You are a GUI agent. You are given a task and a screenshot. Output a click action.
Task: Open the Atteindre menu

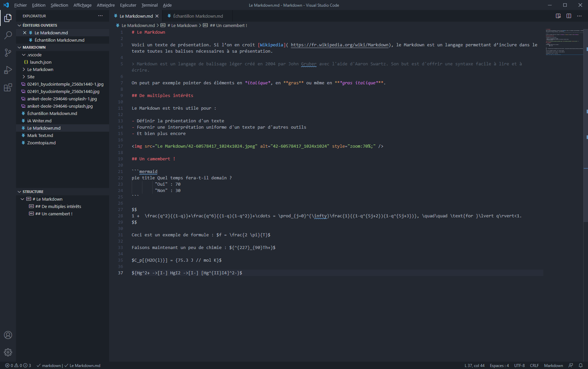pyautogui.click(x=106, y=5)
